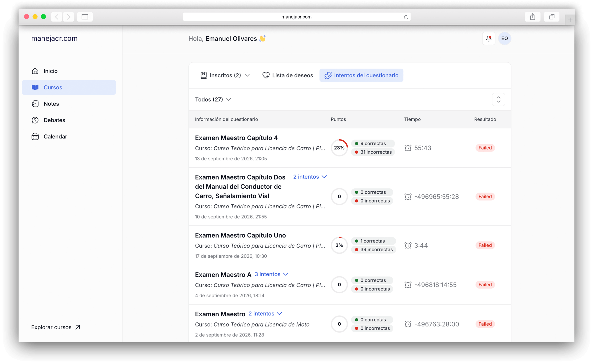Click the clock icon beside 3:44
The height and width of the screenshot is (364, 593).
coord(408,245)
